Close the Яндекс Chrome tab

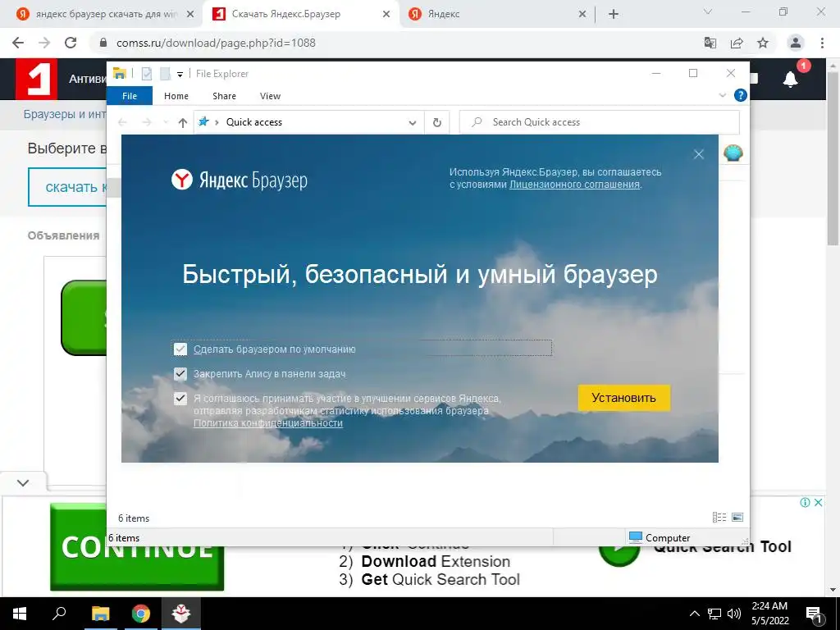pyautogui.click(x=582, y=15)
